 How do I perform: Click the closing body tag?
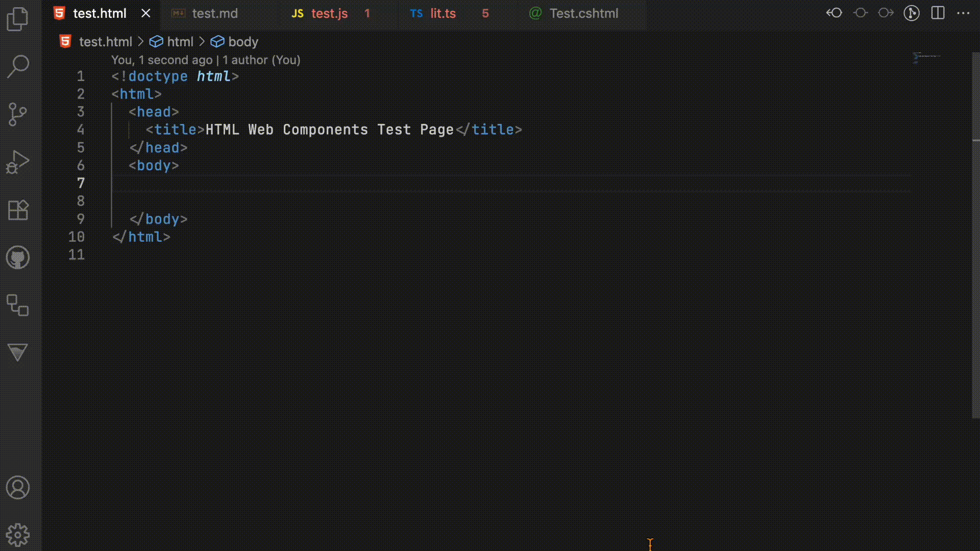(x=158, y=219)
